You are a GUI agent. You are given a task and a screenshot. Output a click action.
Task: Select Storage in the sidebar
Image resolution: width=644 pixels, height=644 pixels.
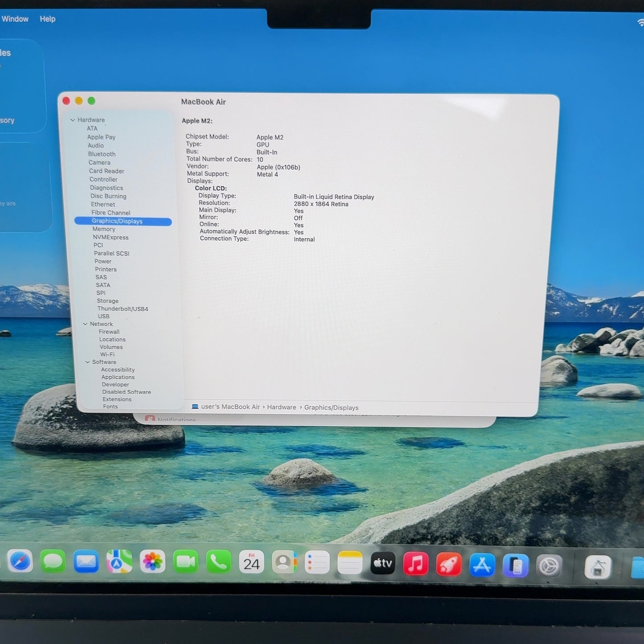(x=108, y=301)
